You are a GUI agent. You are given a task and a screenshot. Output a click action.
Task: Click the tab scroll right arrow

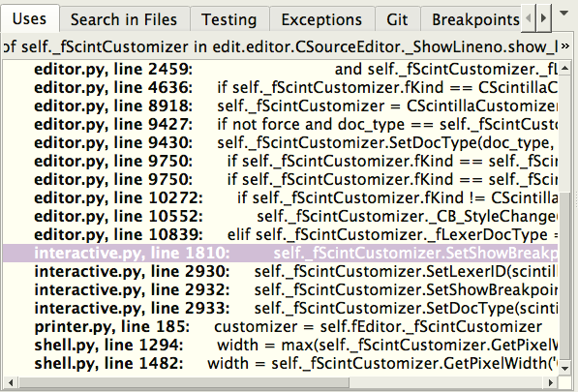[x=543, y=17]
